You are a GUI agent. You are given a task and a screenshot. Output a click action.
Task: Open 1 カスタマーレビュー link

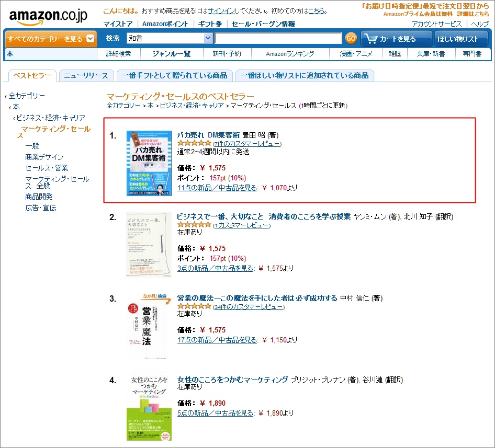click(242, 225)
